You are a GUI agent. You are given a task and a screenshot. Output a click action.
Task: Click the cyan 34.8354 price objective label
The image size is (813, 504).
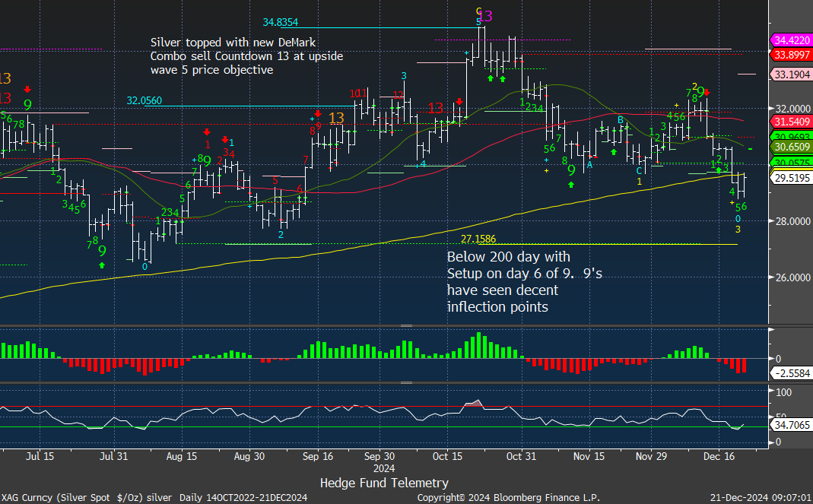tap(281, 22)
